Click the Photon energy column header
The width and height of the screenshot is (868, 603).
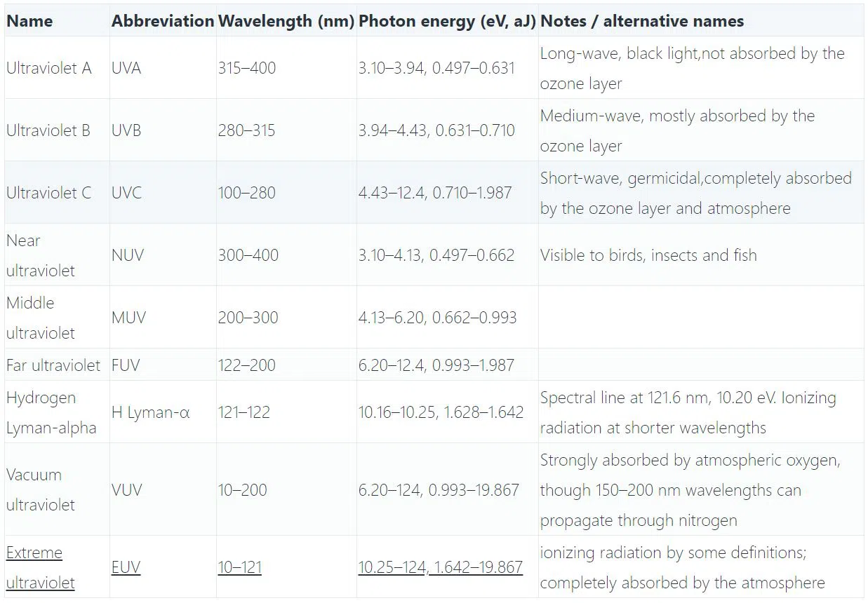click(x=447, y=21)
